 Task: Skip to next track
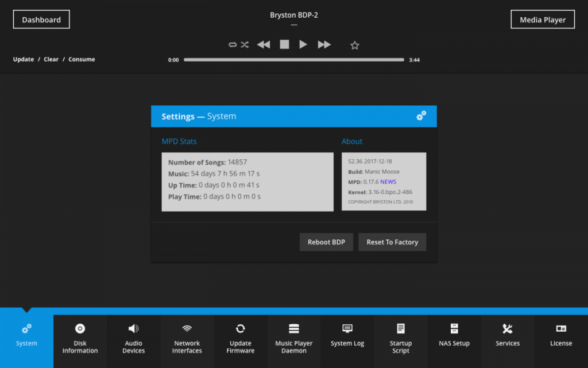324,45
